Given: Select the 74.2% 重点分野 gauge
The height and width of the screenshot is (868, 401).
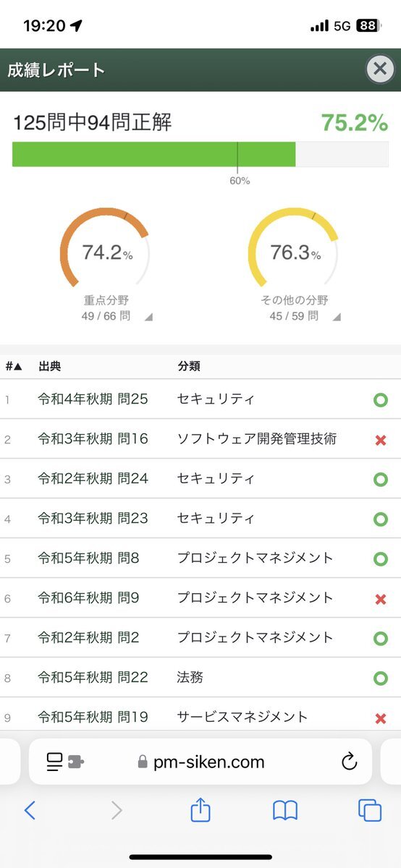Looking at the screenshot, I should [x=106, y=252].
